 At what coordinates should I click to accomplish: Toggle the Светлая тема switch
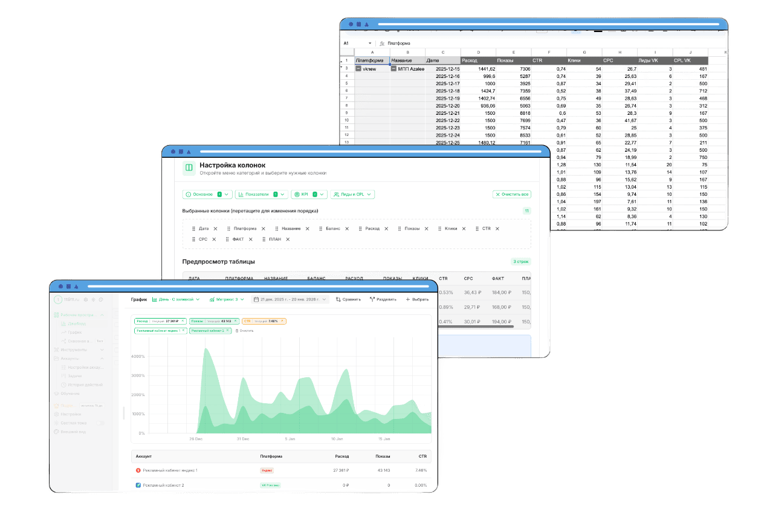(100, 423)
